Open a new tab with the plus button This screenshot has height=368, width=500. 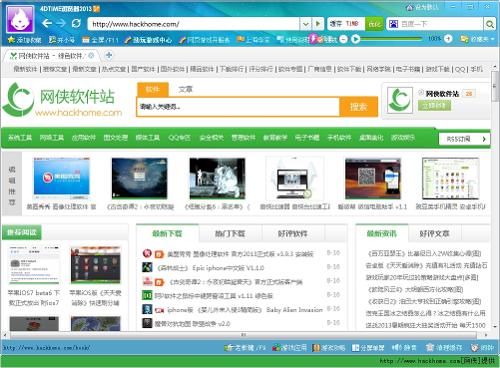click(109, 55)
